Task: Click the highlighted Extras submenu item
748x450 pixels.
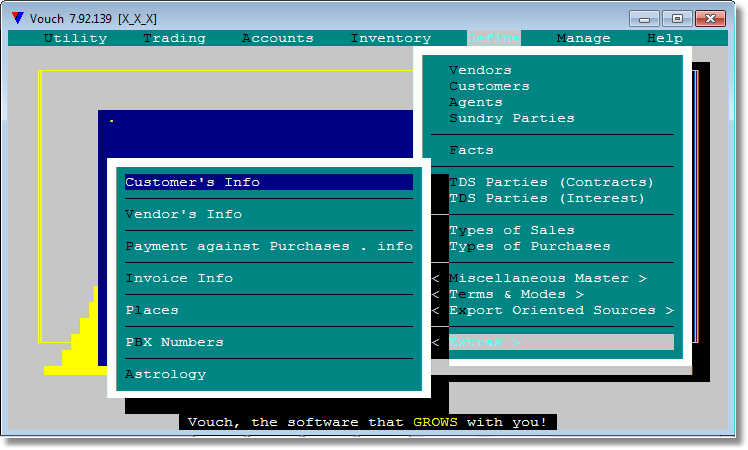Action: pyautogui.click(x=561, y=342)
